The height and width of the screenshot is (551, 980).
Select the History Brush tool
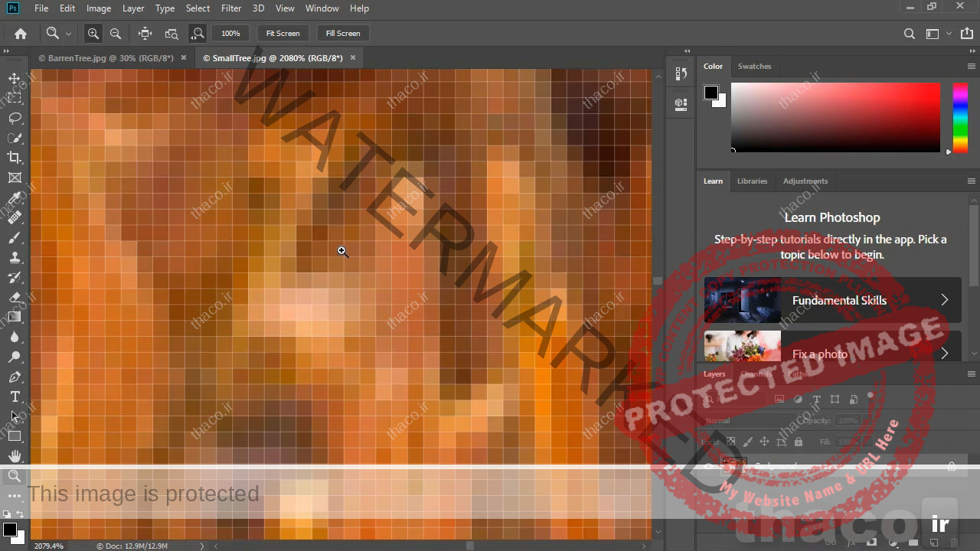point(15,277)
